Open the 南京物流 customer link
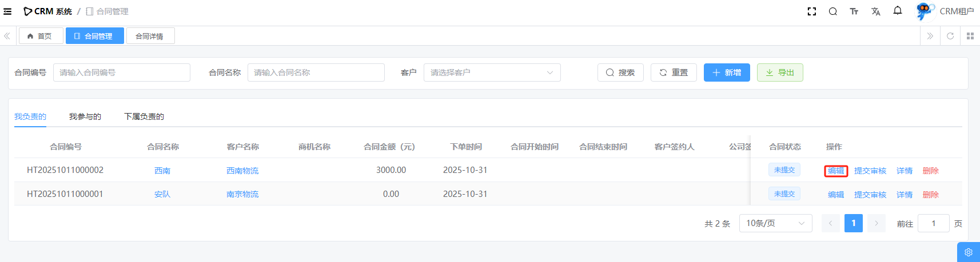Viewport: 980px width, 262px height. click(x=242, y=194)
